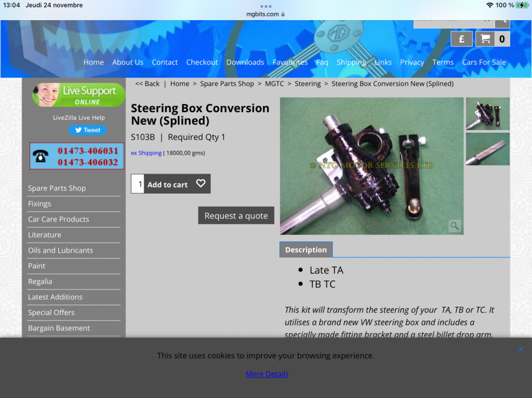Open Shipping information page
This screenshot has height=398, width=532.
351,62
